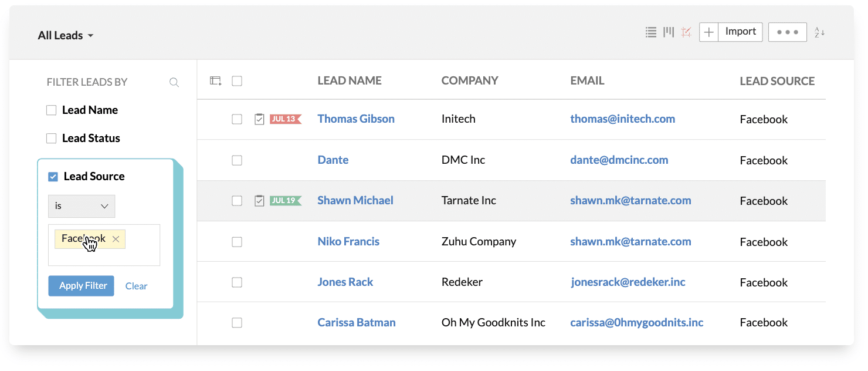Expand the All Leads view dropdown
Screen dimensions: 868x371
[66, 36]
